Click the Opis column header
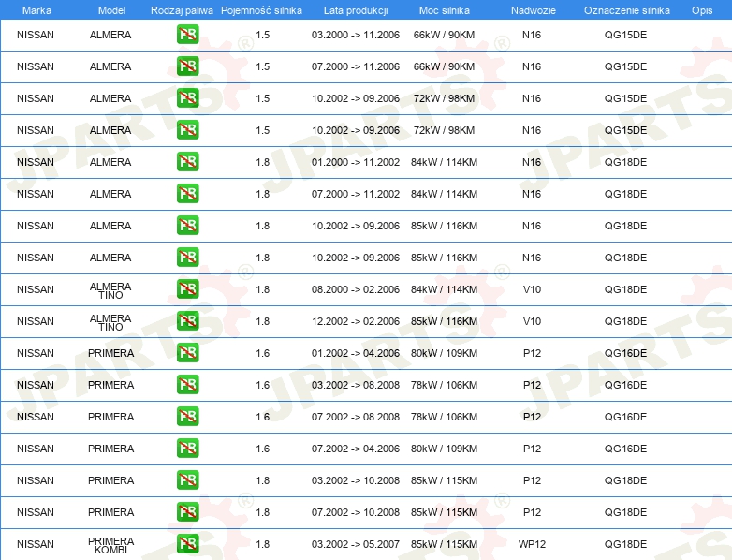The image size is (732, 560). tap(702, 10)
